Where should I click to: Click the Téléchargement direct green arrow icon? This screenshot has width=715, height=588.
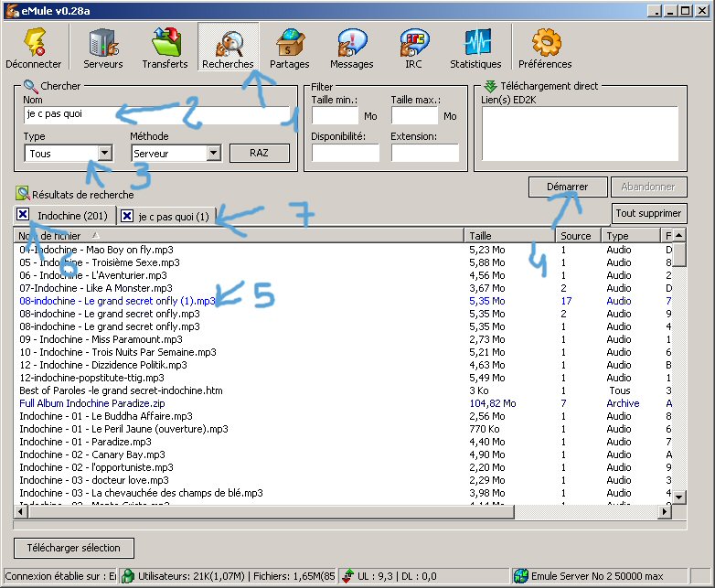tap(490, 86)
